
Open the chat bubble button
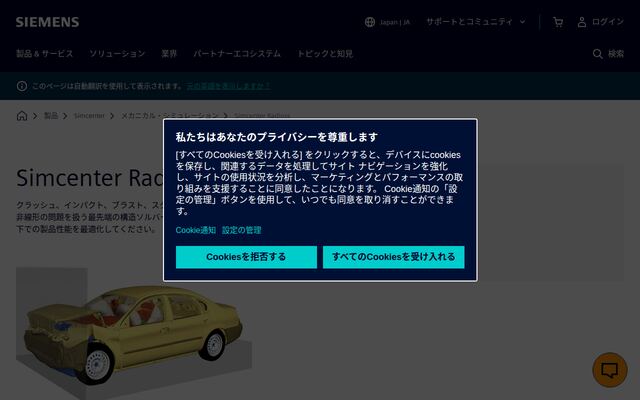tap(610, 370)
